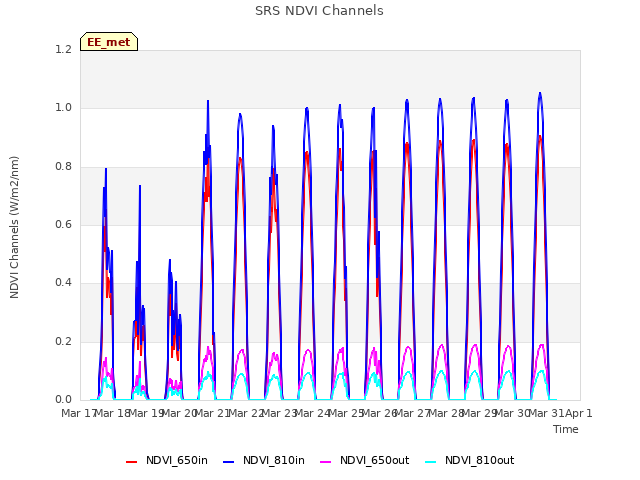640x480 pixels.
Task: Click the Time x-axis title
Action: point(566,429)
